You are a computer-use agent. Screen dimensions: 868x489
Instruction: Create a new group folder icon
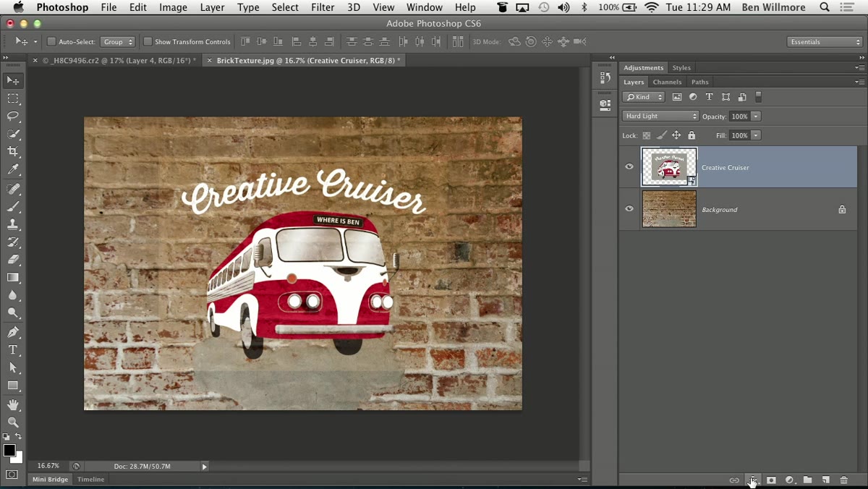pyautogui.click(x=807, y=480)
